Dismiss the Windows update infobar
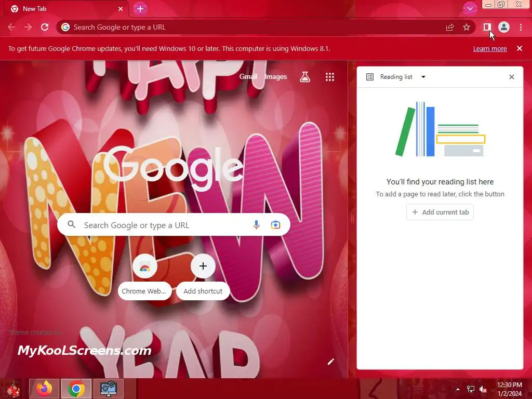Screen dimensions: 532x399 (x=520, y=48)
